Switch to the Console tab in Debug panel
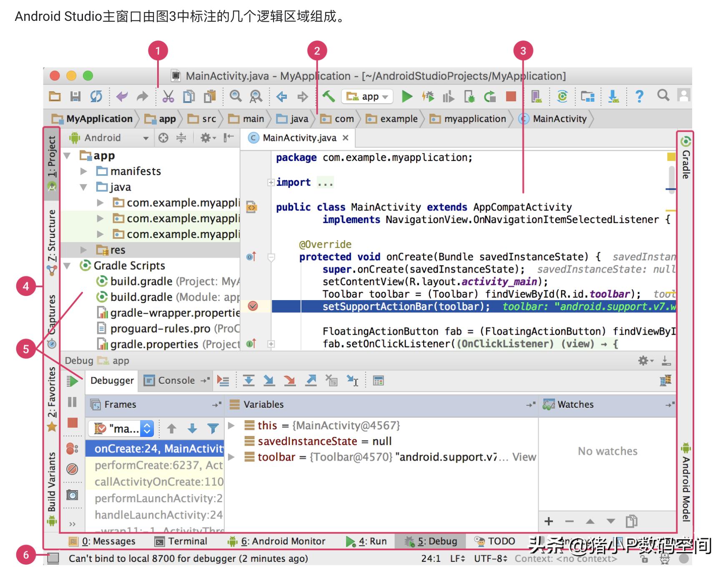This screenshot has width=728, height=571. point(175,381)
